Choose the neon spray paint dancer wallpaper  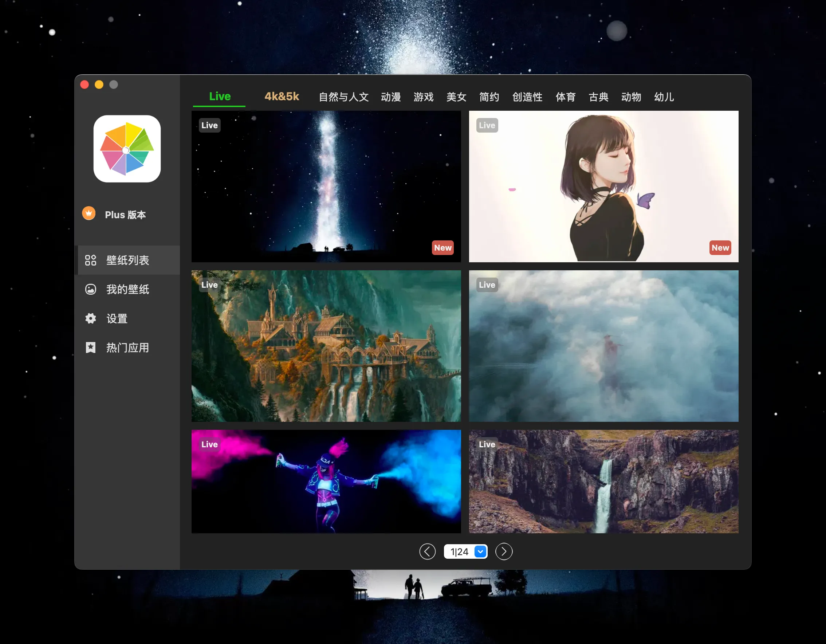326,481
